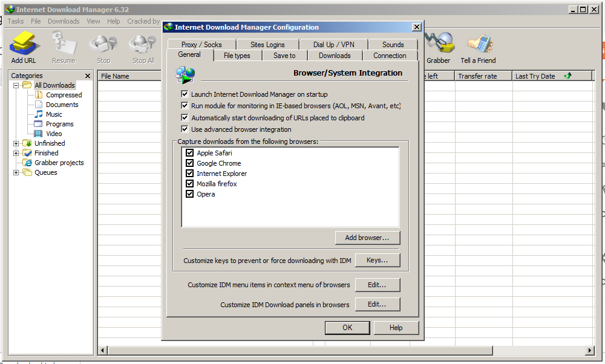This screenshot has height=364, width=605.
Task: Click the horizontal scrollbar right arrow
Action: pos(589,351)
